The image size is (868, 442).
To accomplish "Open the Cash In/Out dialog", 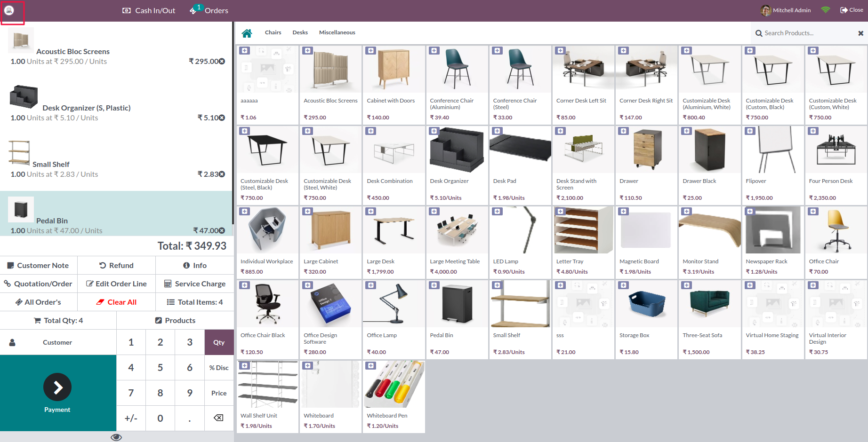I will (149, 10).
